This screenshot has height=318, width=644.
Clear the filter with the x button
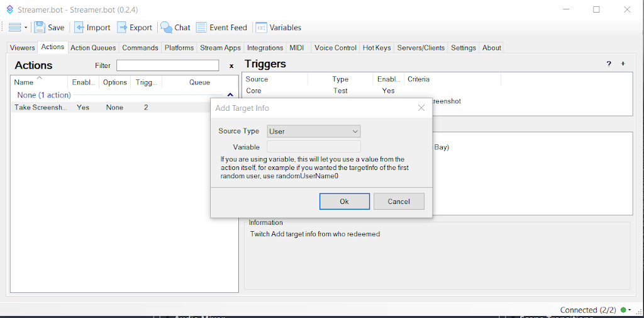point(231,65)
